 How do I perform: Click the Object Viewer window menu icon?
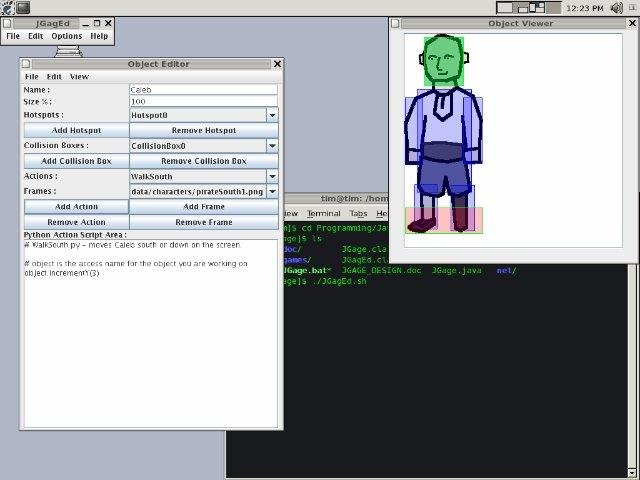(395, 24)
